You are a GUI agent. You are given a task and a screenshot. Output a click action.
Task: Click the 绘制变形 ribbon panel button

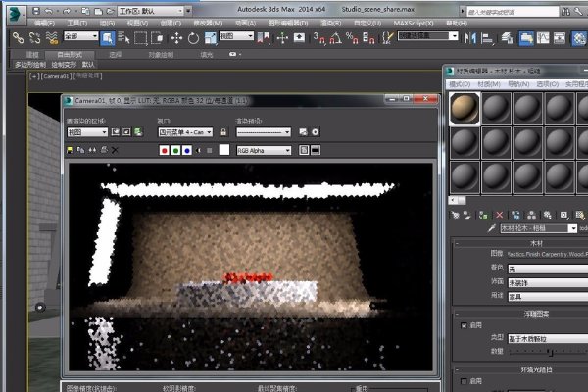64,65
